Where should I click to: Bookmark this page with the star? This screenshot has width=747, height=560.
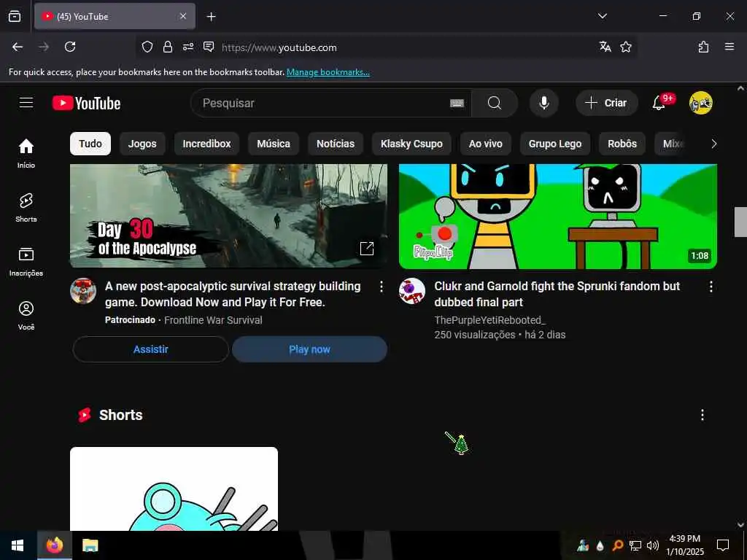point(626,47)
